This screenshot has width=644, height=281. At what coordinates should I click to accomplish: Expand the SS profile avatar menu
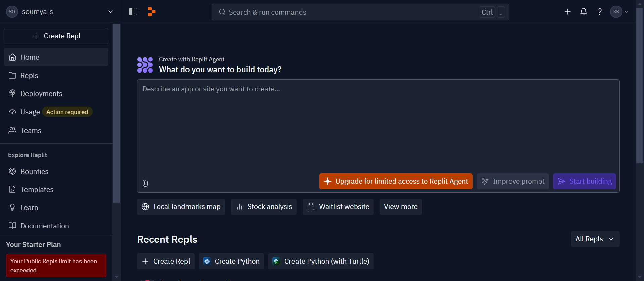(x=619, y=12)
